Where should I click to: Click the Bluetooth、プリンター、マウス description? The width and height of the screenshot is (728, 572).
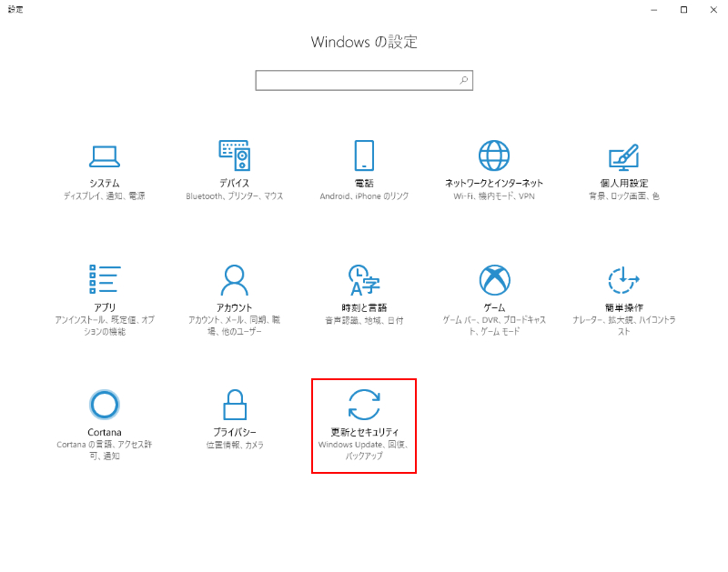[235, 196]
